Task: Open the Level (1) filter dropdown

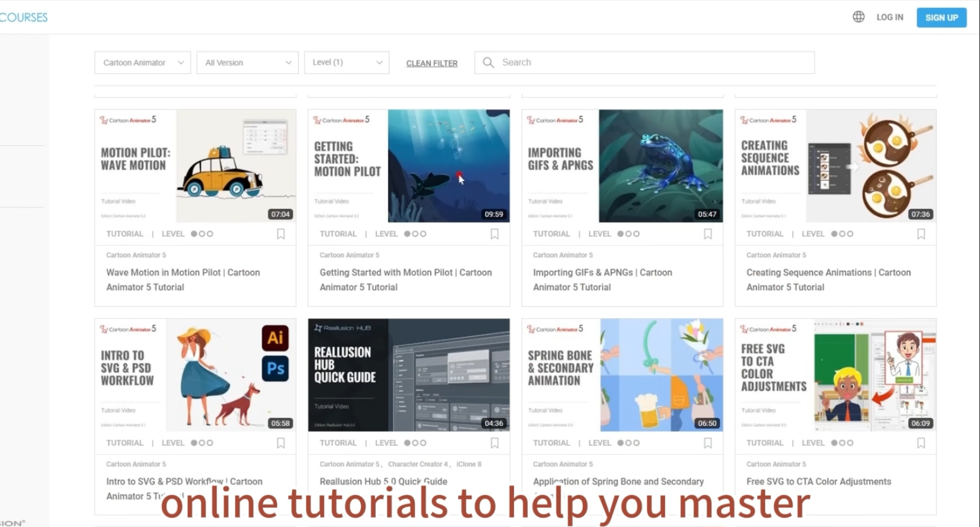Action: coord(347,63)
